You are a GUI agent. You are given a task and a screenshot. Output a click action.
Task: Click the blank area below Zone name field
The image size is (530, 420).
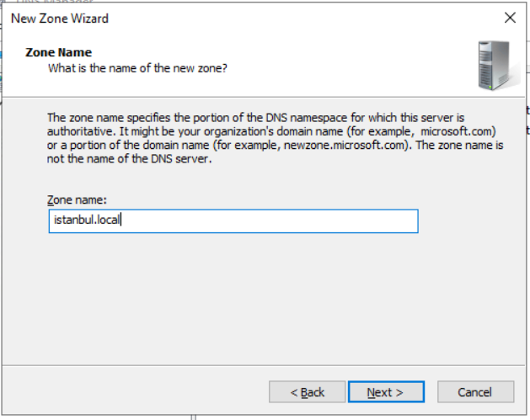tap(253, 295)
